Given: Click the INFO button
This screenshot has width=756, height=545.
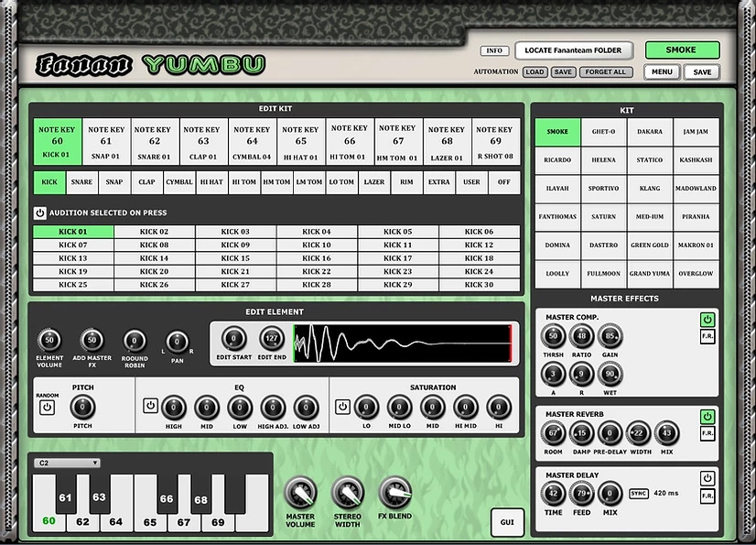Looking at the screenshot, I should [x=494, y=50].
